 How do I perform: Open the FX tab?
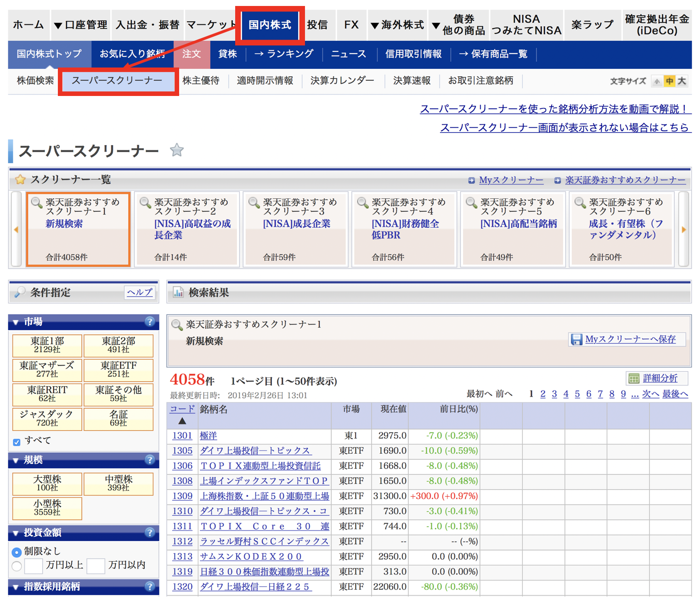[351, 25]
